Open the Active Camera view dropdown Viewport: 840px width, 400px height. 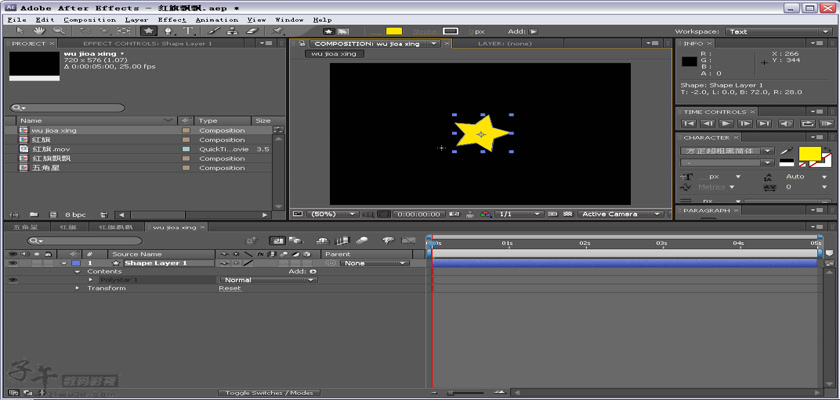click(621, 214)
